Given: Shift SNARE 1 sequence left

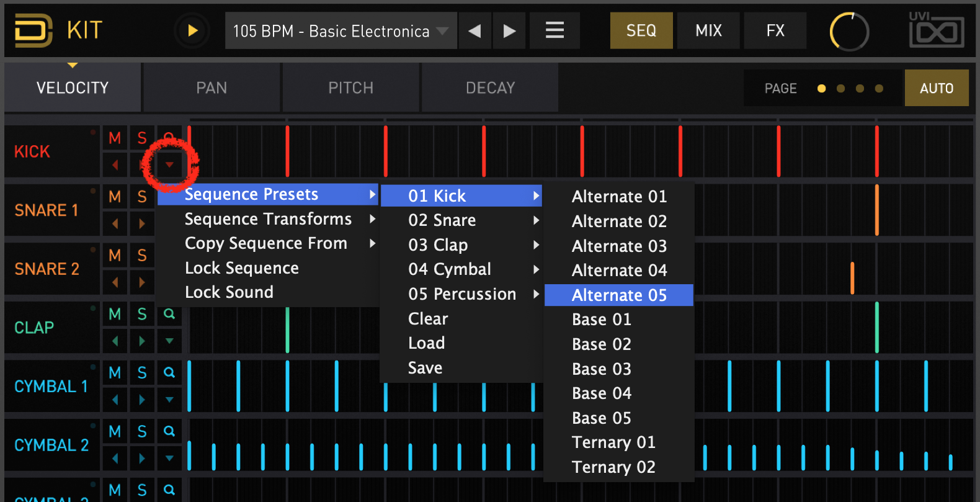Looking at the screenshot, I should (x=115, y=223).
